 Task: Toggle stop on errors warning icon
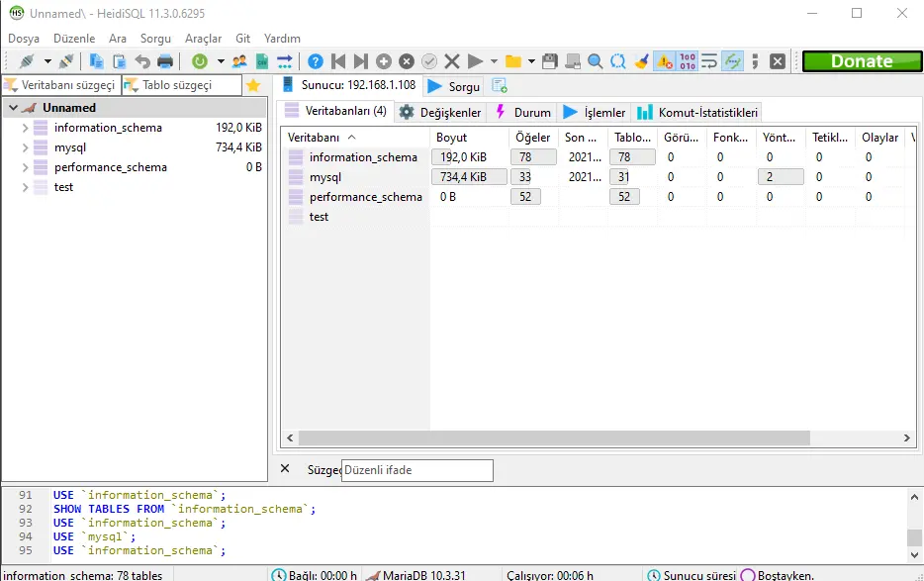pos(664,60)
